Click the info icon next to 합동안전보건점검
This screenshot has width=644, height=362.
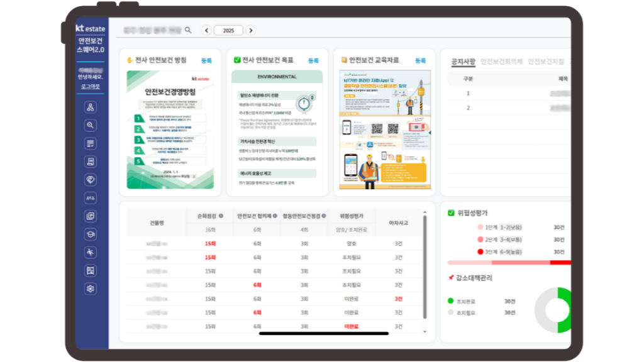pyautogui.click(x=324, y=216)
